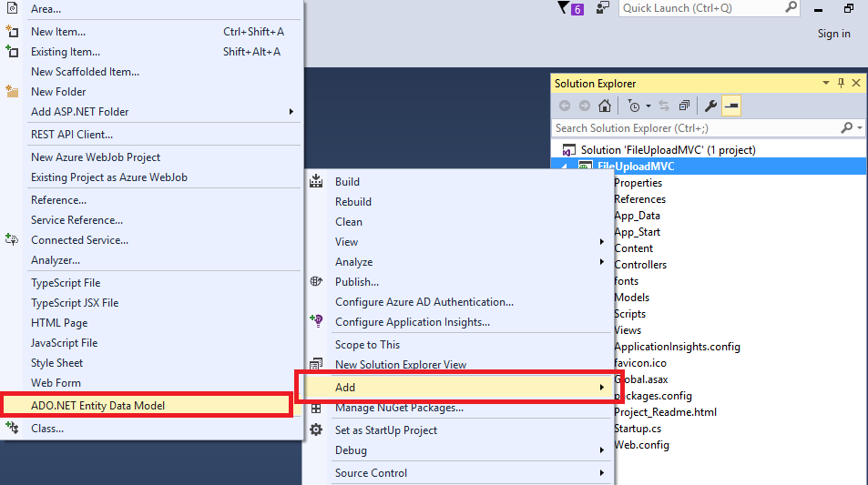Select Project_Readme.html file
868x485 pixels.
point(665,412)
